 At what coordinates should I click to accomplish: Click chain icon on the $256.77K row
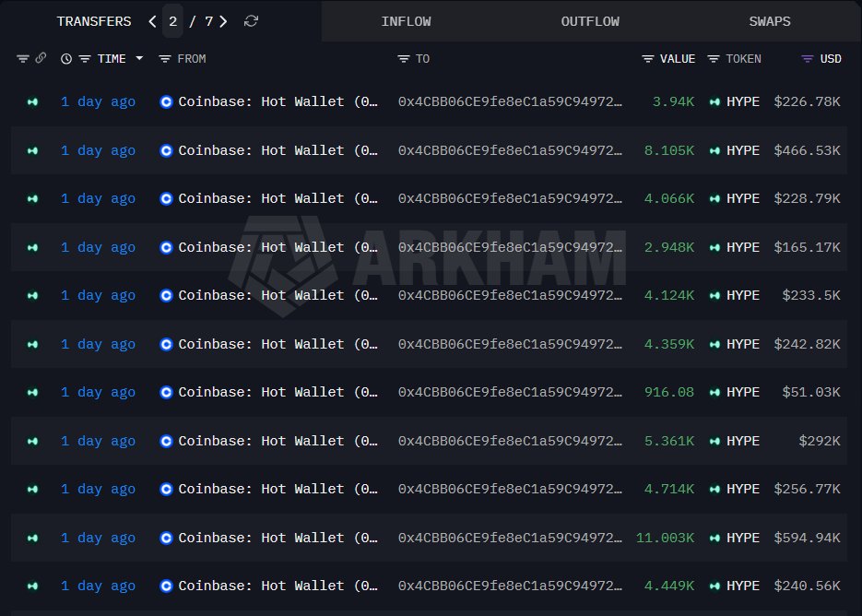tap(32, 489)
